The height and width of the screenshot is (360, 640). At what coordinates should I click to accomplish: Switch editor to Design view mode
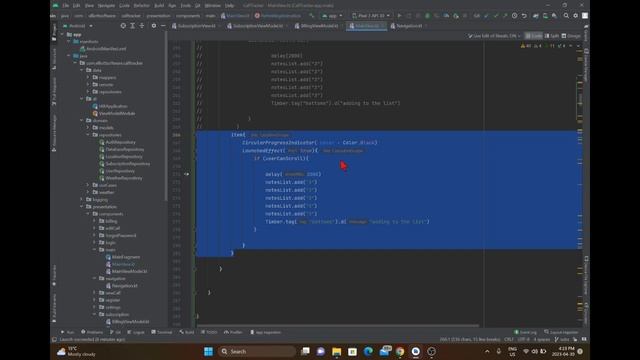(571, 36)
